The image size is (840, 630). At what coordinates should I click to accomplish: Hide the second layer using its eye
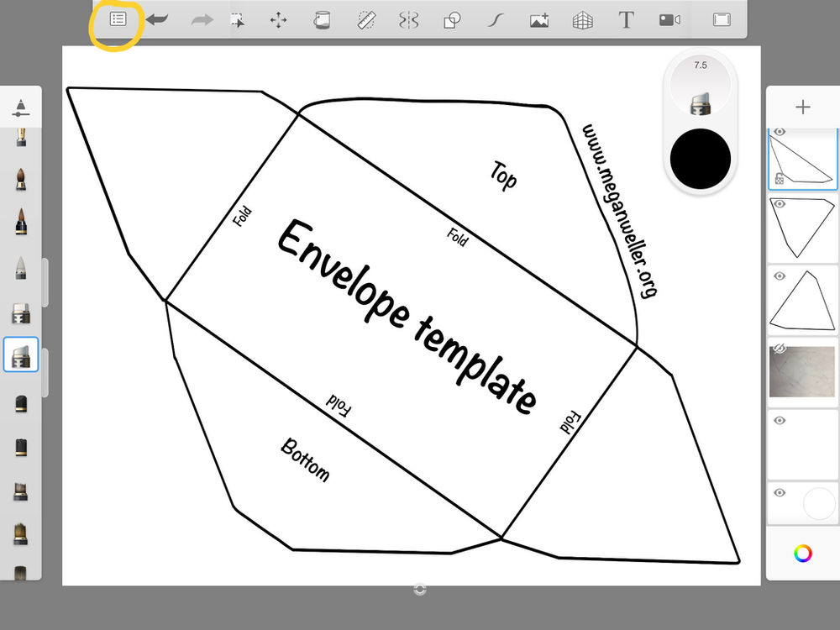pyautogui.click(x=780, y=204)
